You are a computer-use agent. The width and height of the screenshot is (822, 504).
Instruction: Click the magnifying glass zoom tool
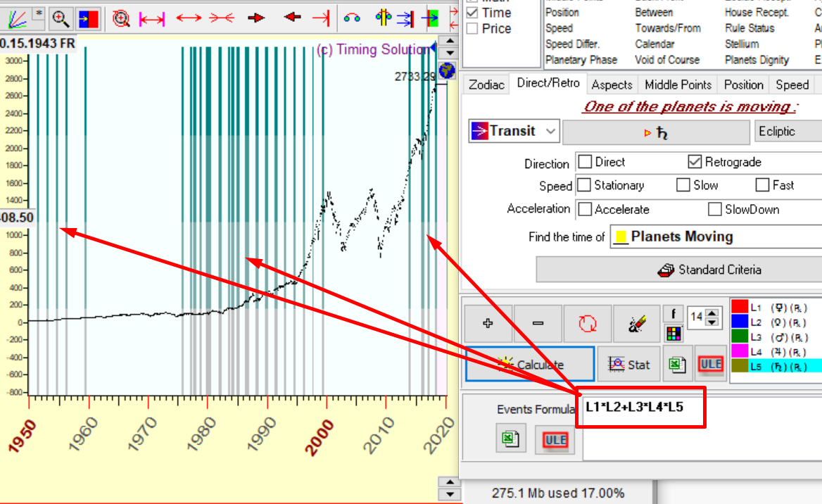[61, 18]
